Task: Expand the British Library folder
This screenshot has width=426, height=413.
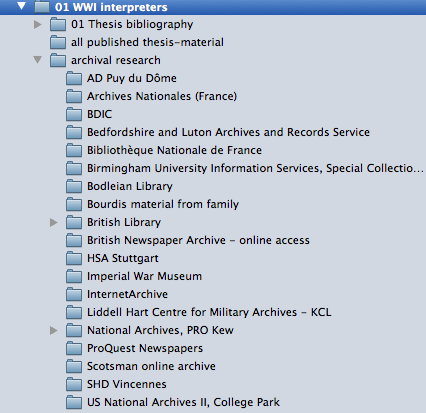Action: pos(54,222)
